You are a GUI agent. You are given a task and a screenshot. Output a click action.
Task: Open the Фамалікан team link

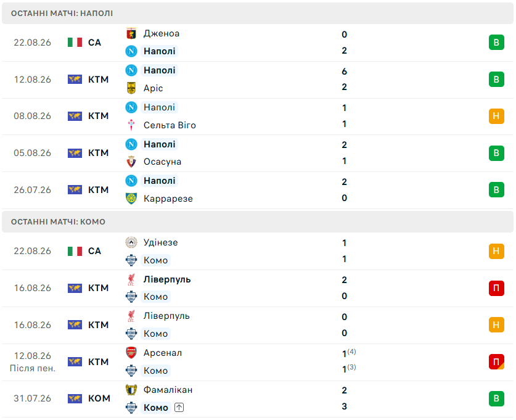168,390
